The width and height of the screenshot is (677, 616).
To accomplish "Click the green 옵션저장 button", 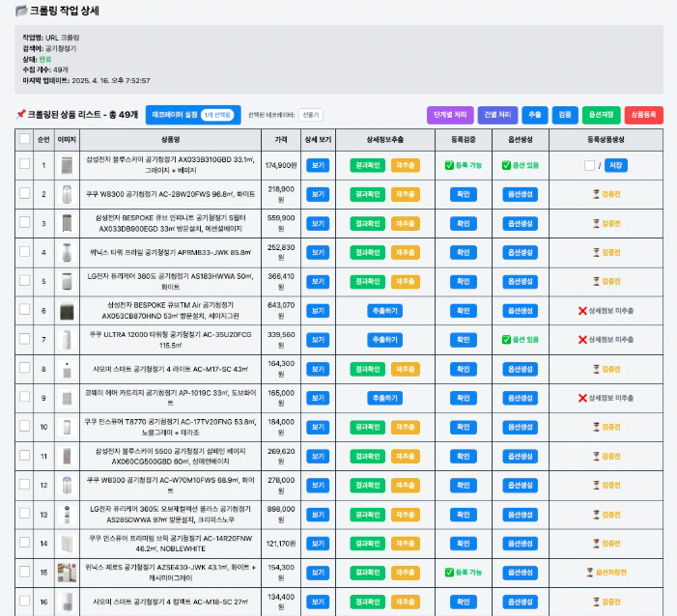I will [x=600, y=115].
